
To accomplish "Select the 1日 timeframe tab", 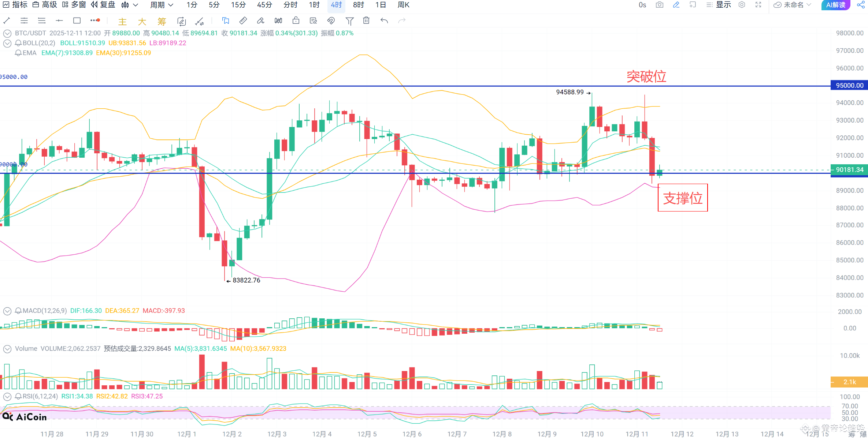I will coord(381,5).
